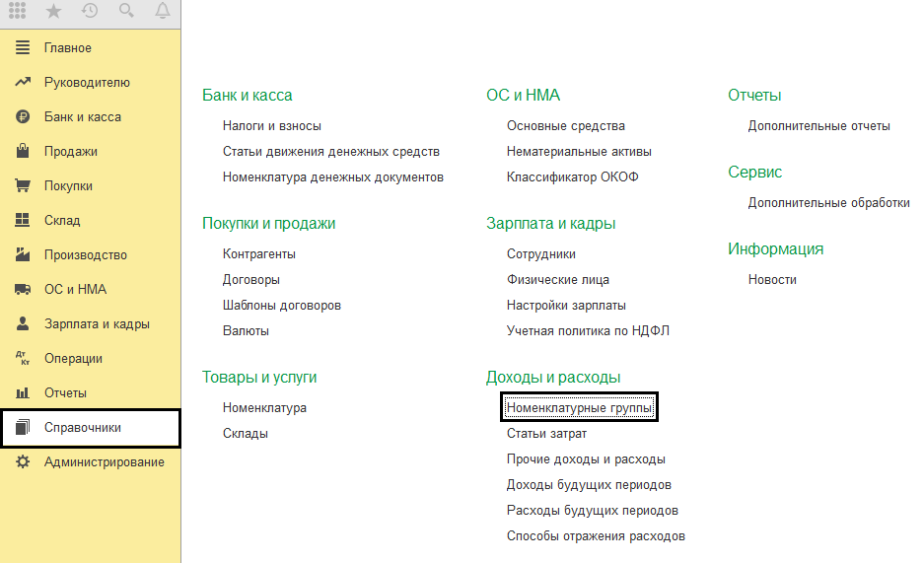
Task: Switch to the Руководителю section
Action: pyautogui.click(x=87, y=83)
